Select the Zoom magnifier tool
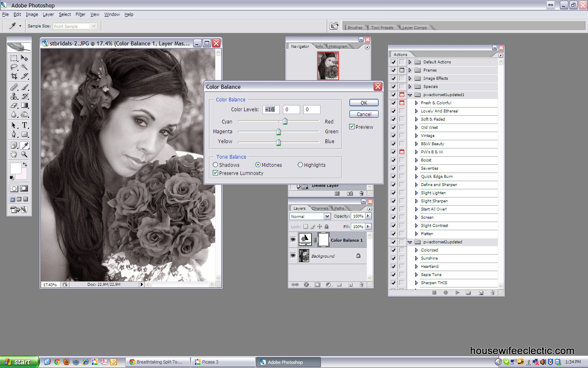This screenshot has height=368, width=588. click(x=24, y=155)
